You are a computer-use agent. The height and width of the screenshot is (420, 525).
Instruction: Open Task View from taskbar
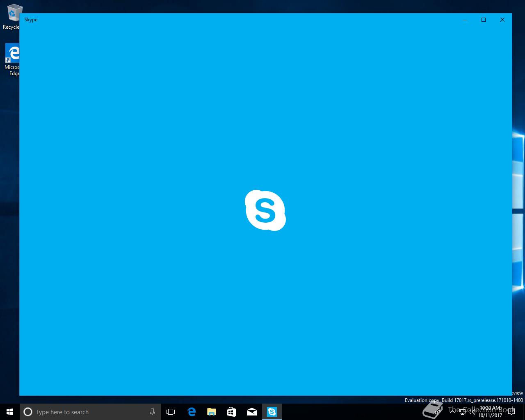coord(171,412)
